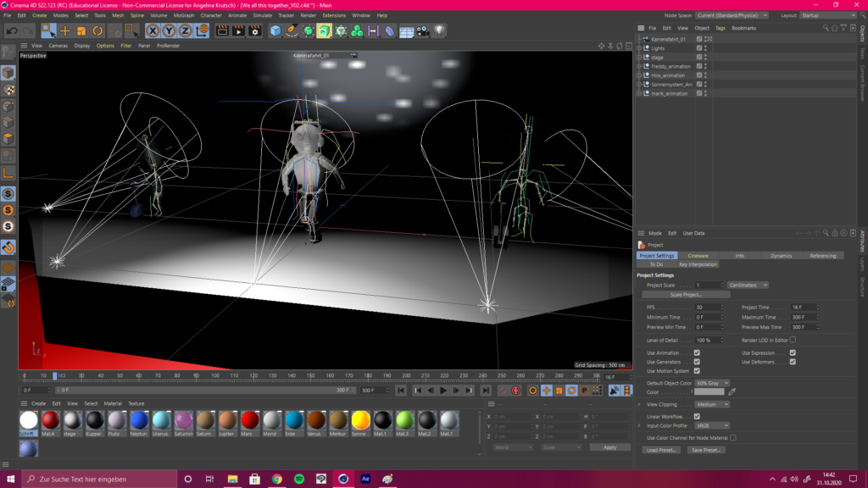Open the Centimeters unit dropdown
The image size is (868, 488).
(x=748, y=286)
